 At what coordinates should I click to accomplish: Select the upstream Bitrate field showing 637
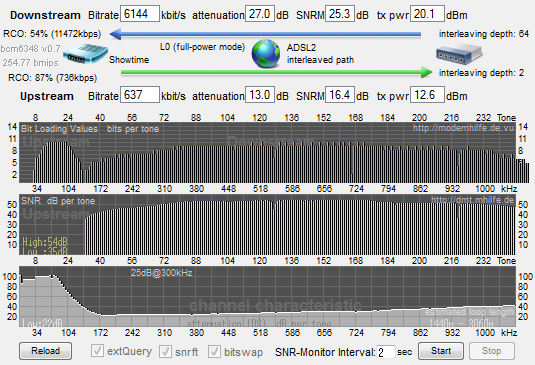click(140, 94)
